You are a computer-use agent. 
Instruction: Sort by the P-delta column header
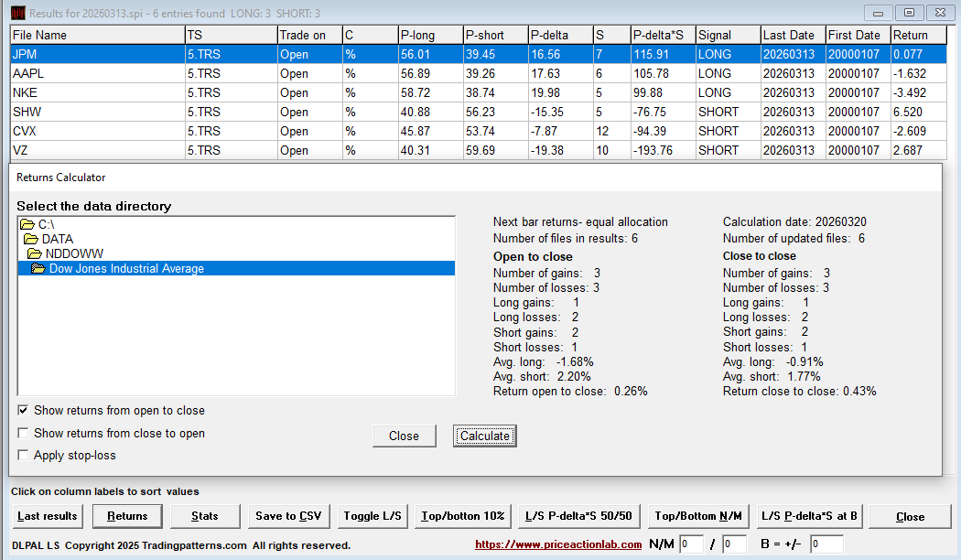coord(560,35)
